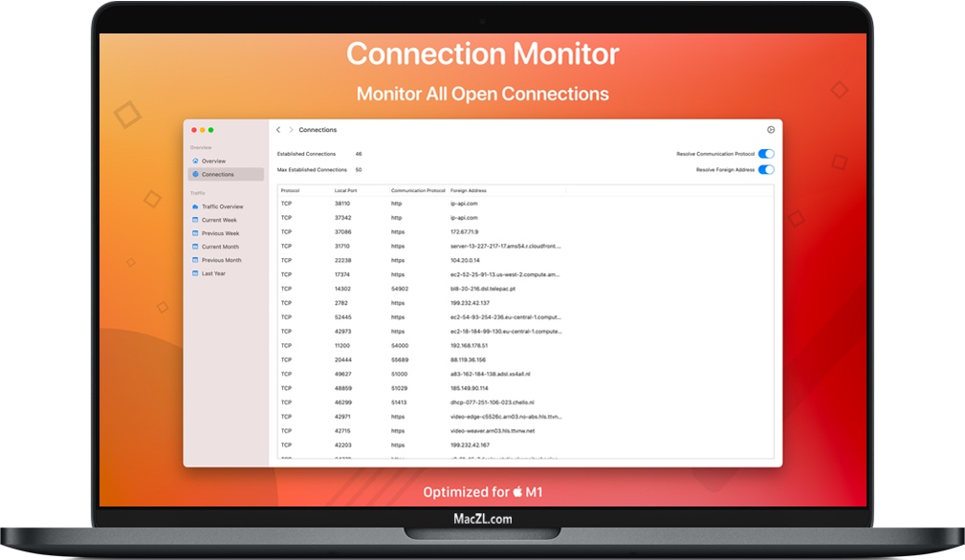The height and width of the screenshot is (560, 965).
Task: Click the Established Connections value 46
Action: click(359, 154)
